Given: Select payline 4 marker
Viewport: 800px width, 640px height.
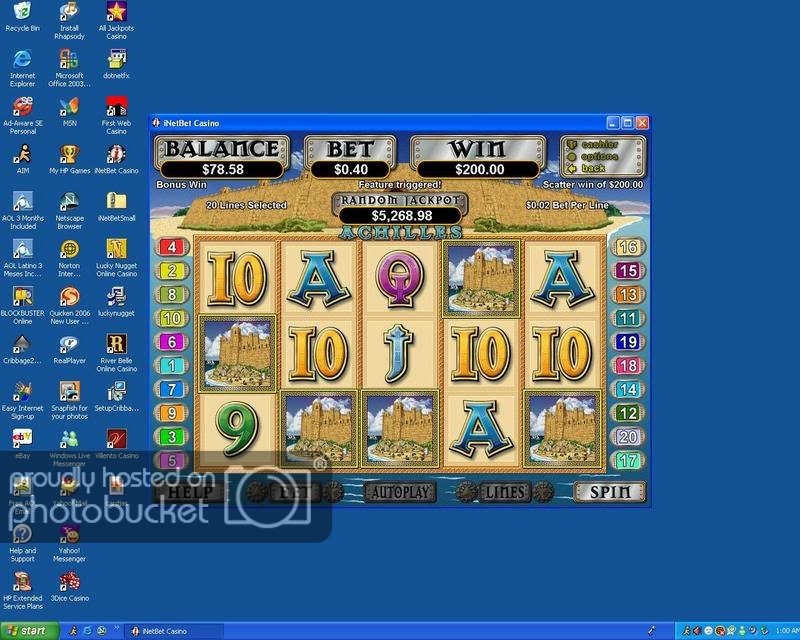Looking at the screenshot, I should click(x=172, y=247).
